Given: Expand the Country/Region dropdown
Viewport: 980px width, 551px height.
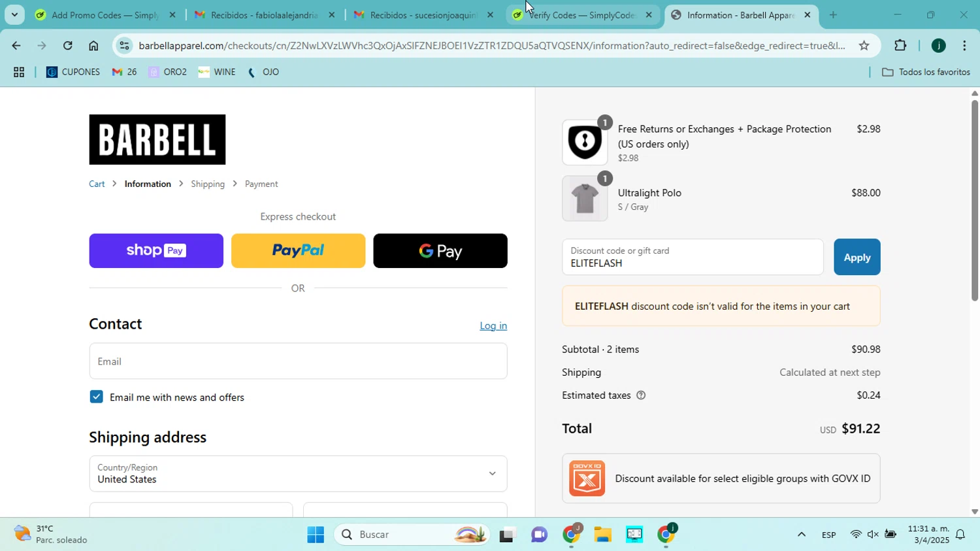Looking at the screenshot, I should [298, 473].
